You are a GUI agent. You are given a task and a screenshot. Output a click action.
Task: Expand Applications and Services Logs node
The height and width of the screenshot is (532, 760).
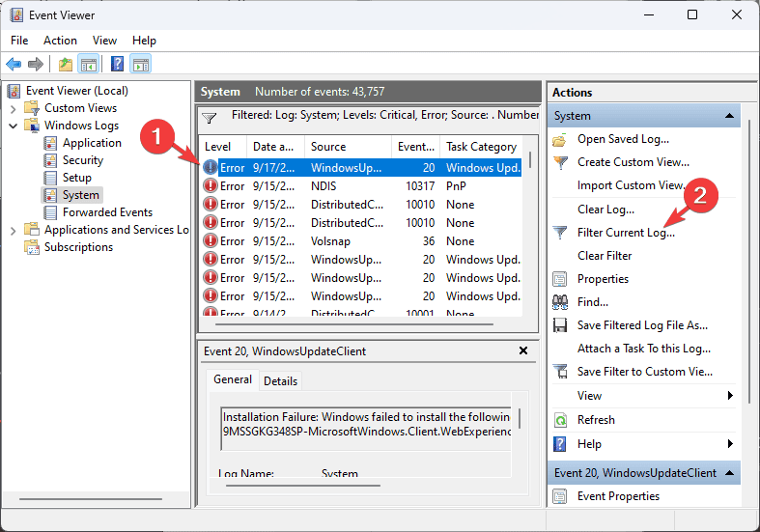14,231
